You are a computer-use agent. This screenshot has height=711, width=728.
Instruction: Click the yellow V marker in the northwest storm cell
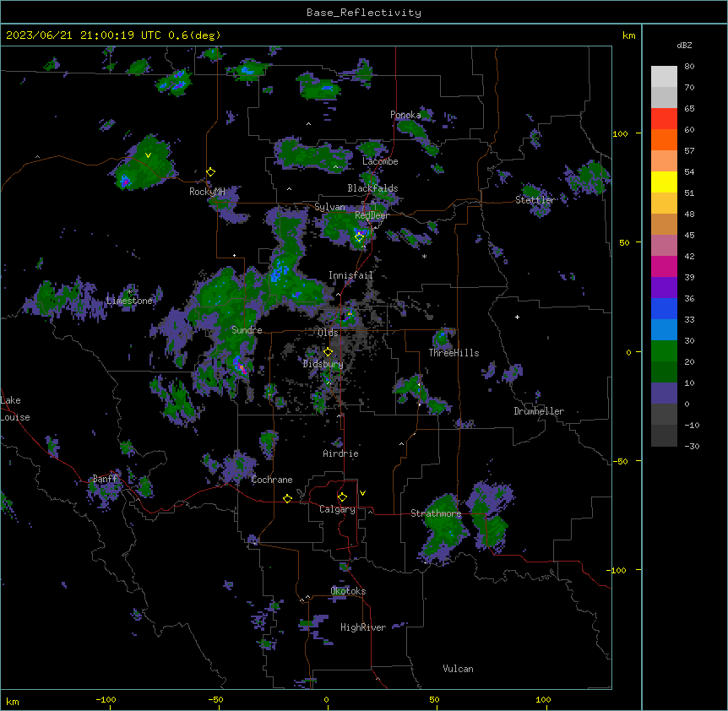tap(148, 155)
